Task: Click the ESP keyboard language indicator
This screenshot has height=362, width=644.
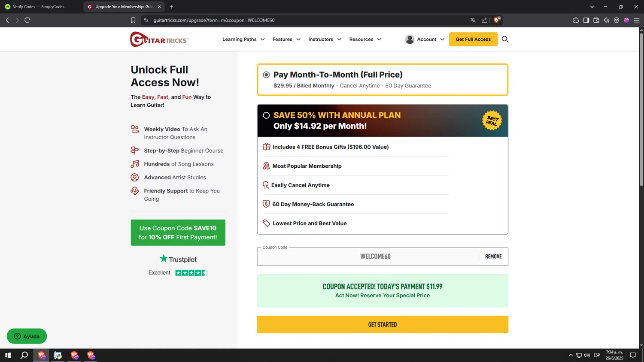Action: (597, 355)
